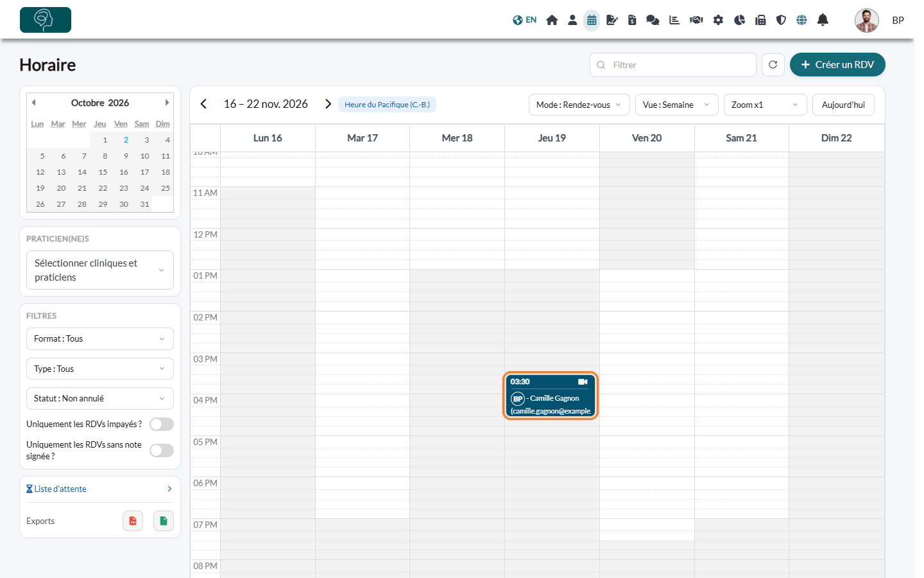924x578 pixels.
Task: Open the 'Vue : Semaine' dropdown
Action: (x=676, y=105)
